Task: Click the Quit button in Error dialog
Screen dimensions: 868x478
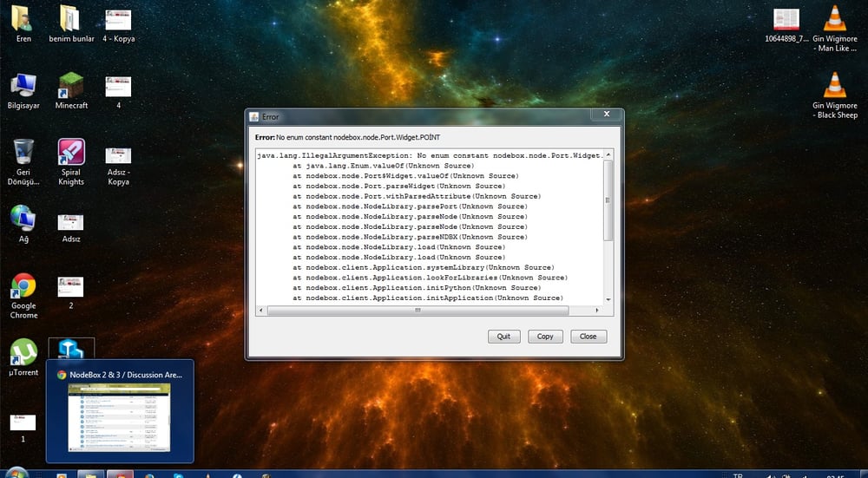Action: point(503,337)
